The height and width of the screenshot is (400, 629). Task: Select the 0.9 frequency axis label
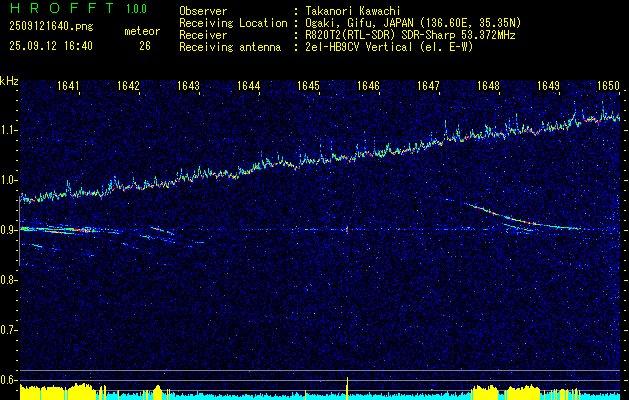click(x=9, y=230)
